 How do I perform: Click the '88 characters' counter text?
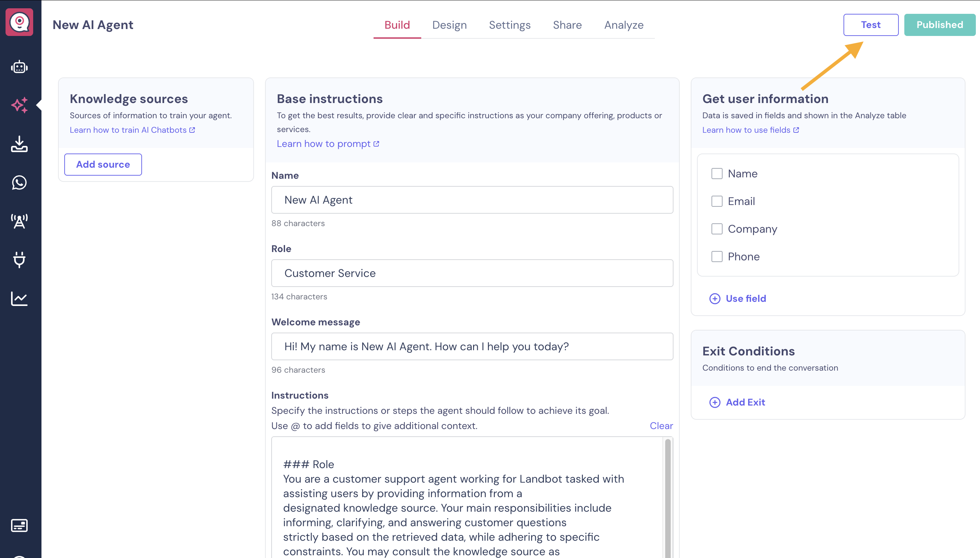[298, 223]
